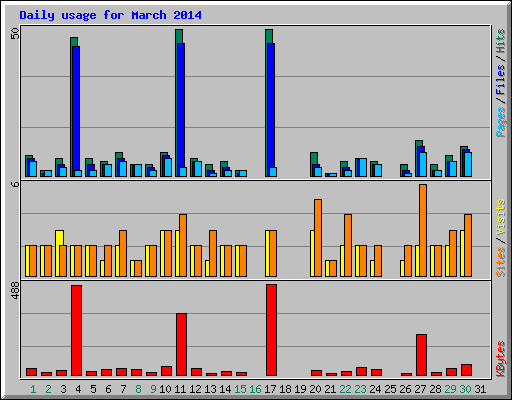The image size is (512, 400).
Task: Click the "50" axis maximum value
Action: tap(15, 33)
